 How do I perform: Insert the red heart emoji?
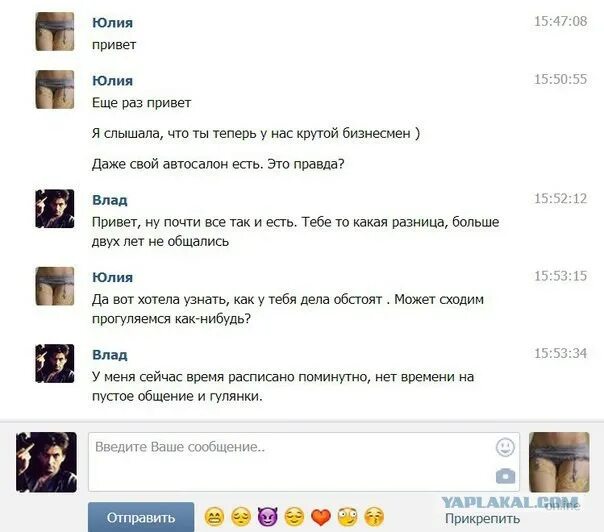(321, 517)
